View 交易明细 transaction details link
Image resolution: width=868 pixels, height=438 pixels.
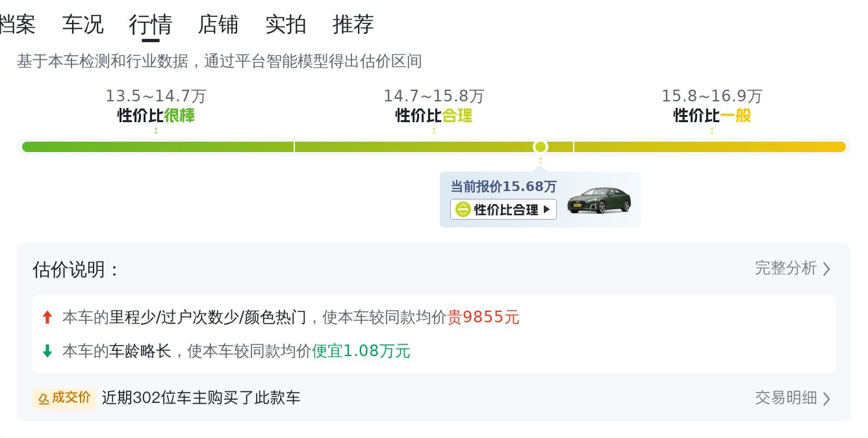tap(785, 398)
